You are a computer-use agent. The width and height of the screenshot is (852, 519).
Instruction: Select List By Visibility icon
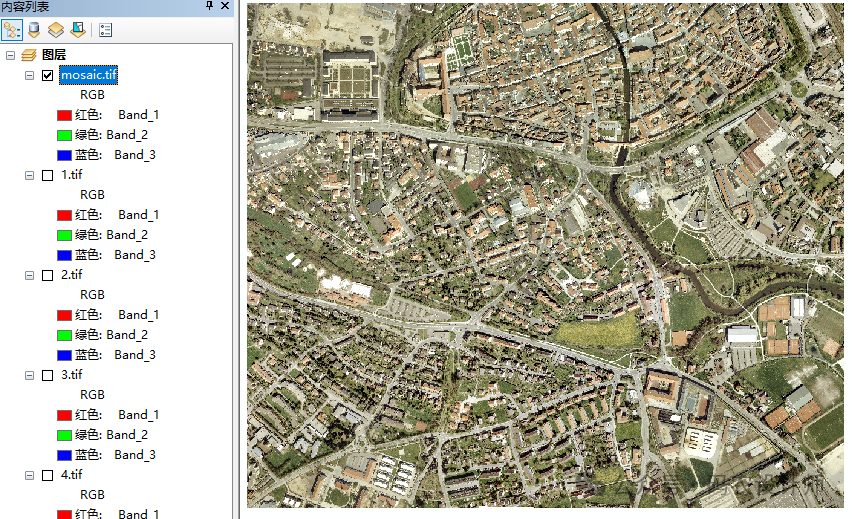[x=57, y=29]
